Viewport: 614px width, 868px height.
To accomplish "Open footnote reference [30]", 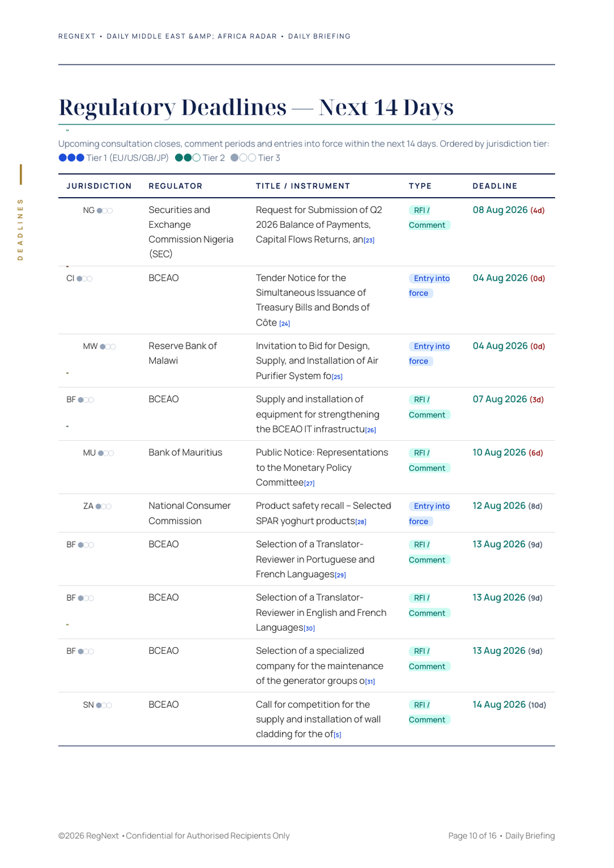I will [x=309, y=628].
